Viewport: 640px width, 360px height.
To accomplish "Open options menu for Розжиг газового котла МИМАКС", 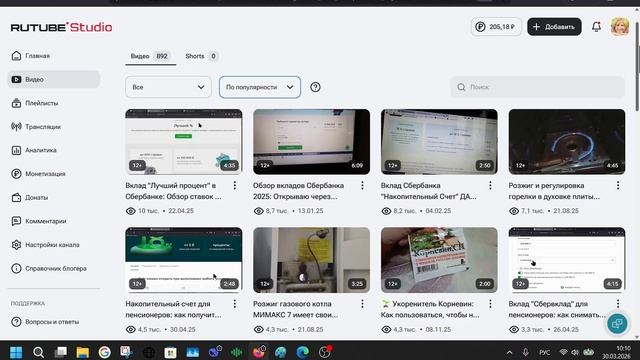I will click(362, 304).
